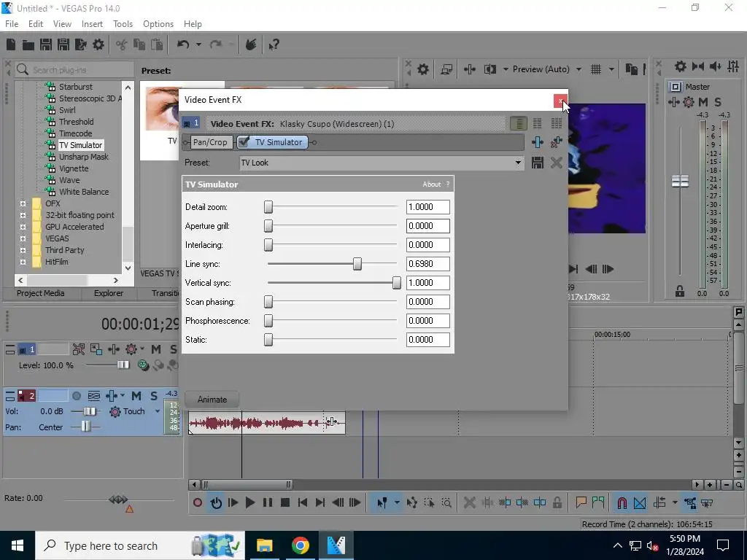Click the Lock event padlock icon

point(557,502)
